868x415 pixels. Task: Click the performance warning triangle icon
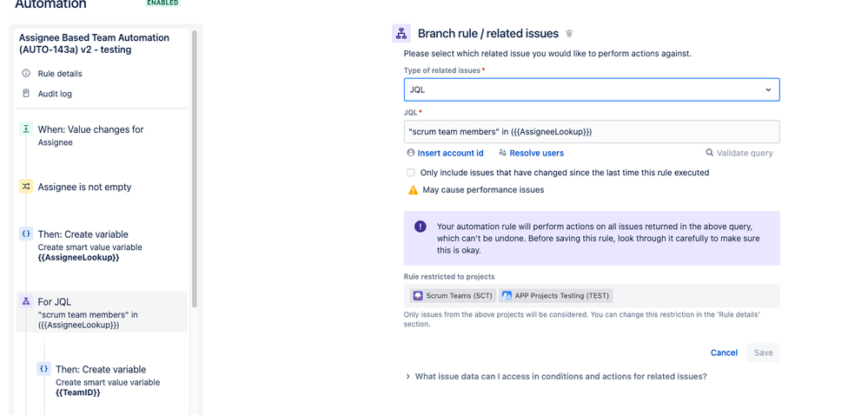point(413,190)
